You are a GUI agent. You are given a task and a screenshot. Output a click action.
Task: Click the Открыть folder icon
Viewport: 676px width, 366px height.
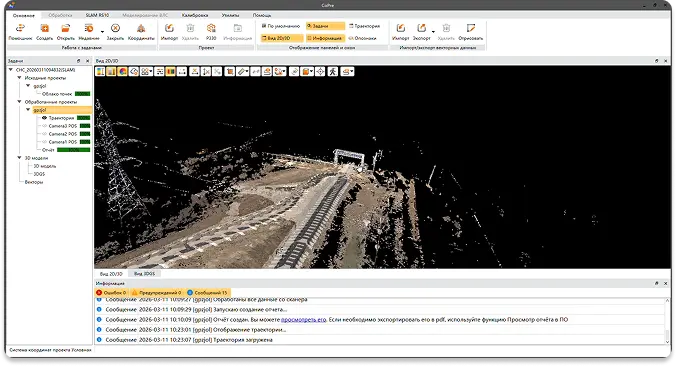tap(66, 28)
